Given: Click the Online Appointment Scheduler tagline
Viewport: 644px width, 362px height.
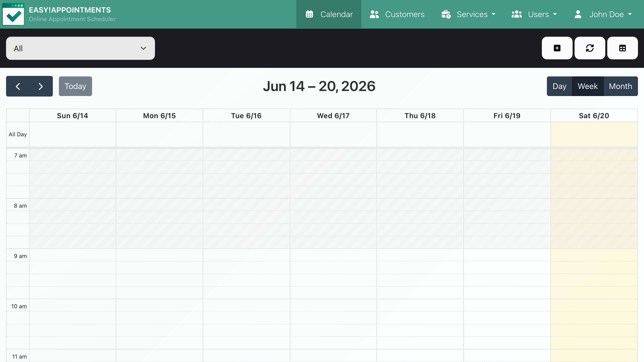Looking at the screenshot, I should pos(72,19).
